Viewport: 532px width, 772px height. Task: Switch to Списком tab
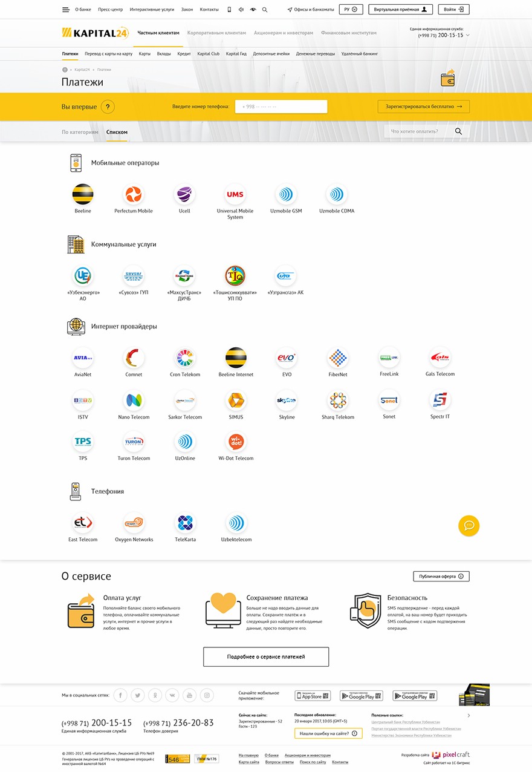117,132
